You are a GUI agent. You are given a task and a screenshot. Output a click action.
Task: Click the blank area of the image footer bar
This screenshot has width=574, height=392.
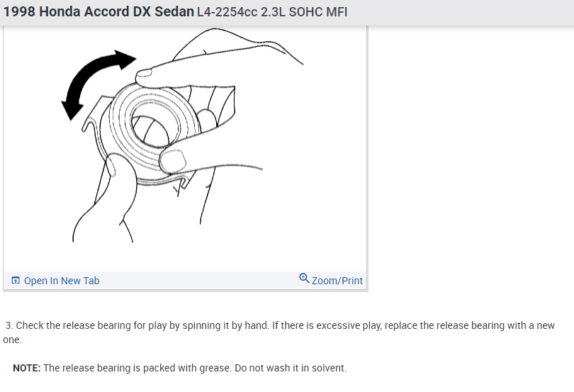[x=198, y=281]
